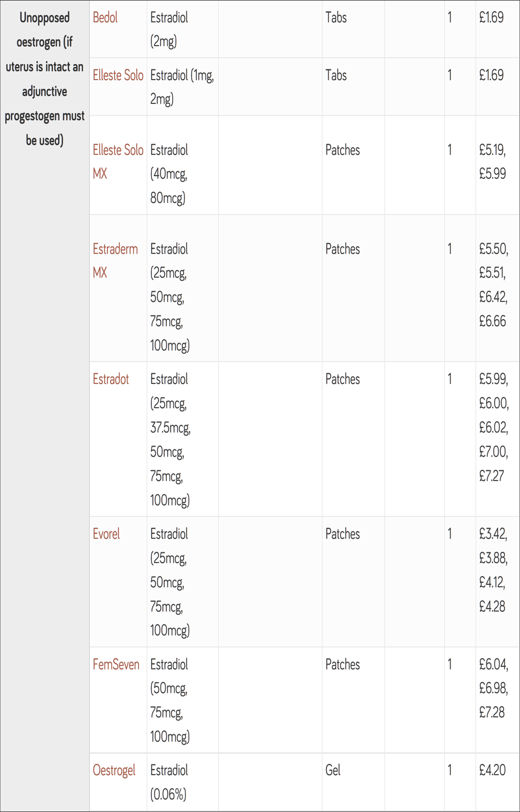Select the Estradiol (0.06%) ingredient cell
The height and width of the screenshot is (812, 520).
183,782
